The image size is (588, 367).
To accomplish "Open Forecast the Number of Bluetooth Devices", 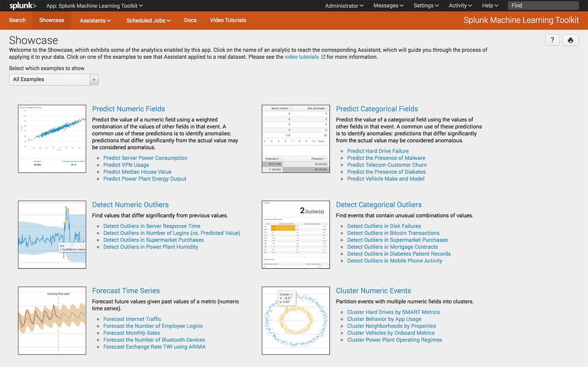I will click(154, 340).
